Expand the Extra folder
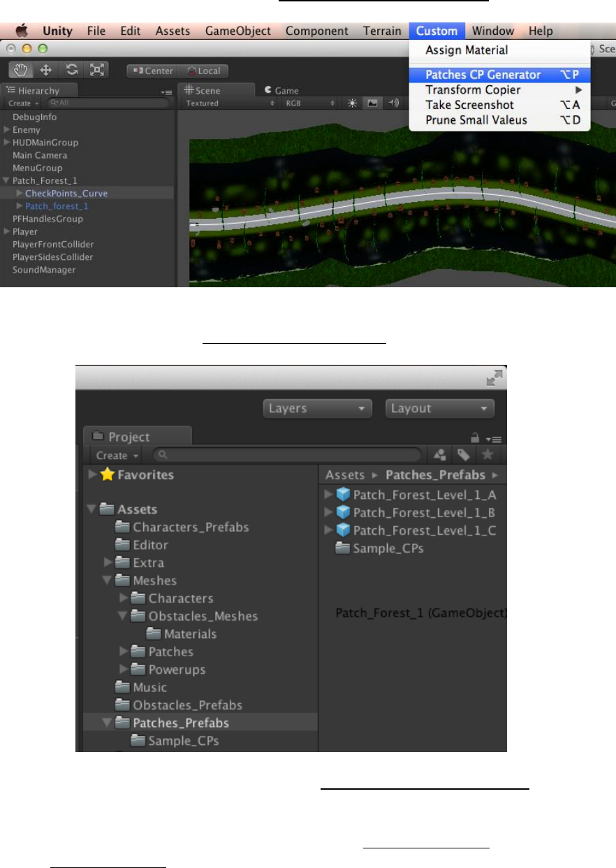This screenshot has width=616, height=868. 108,563
